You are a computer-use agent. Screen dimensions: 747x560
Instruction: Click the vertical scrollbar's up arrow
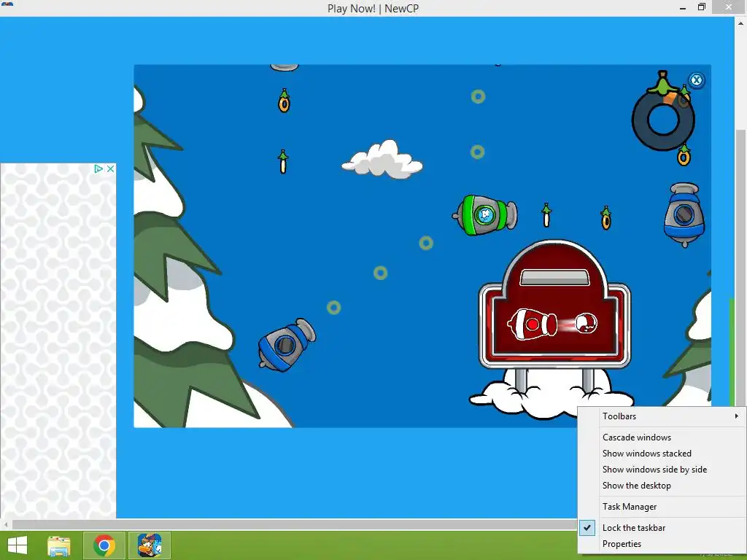click(740, 22)
